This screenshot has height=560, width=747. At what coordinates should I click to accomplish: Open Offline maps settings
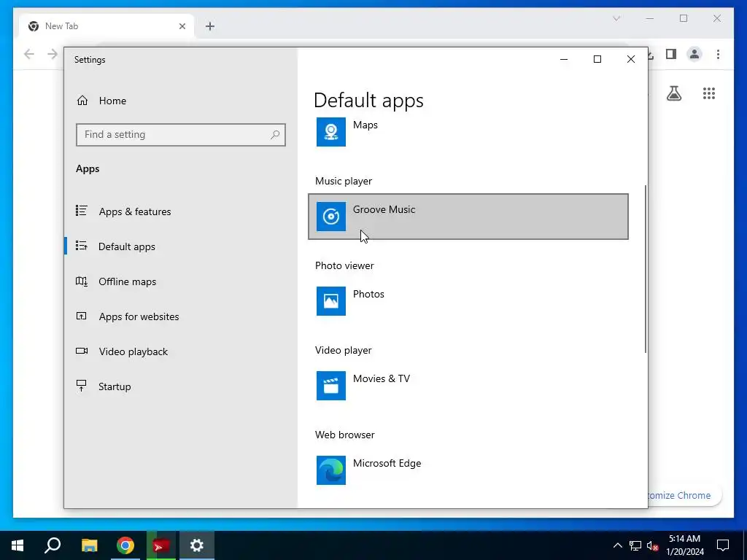[x=127, y=281]
